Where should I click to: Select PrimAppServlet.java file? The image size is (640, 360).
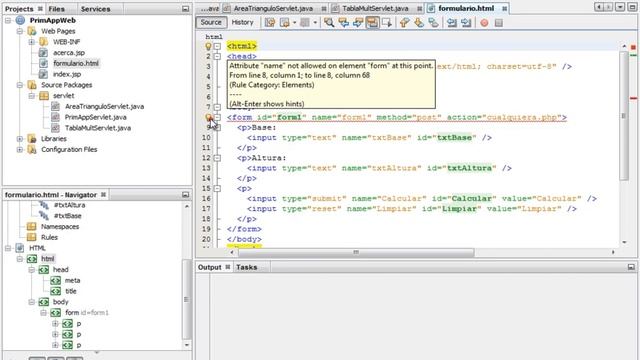tap(96, 117)
